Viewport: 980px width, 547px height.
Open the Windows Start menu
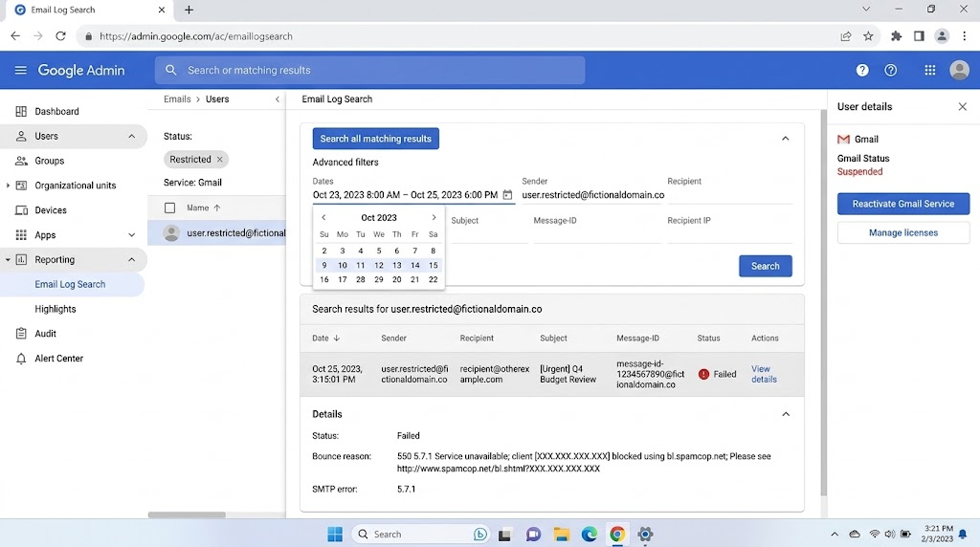point(335,534)
